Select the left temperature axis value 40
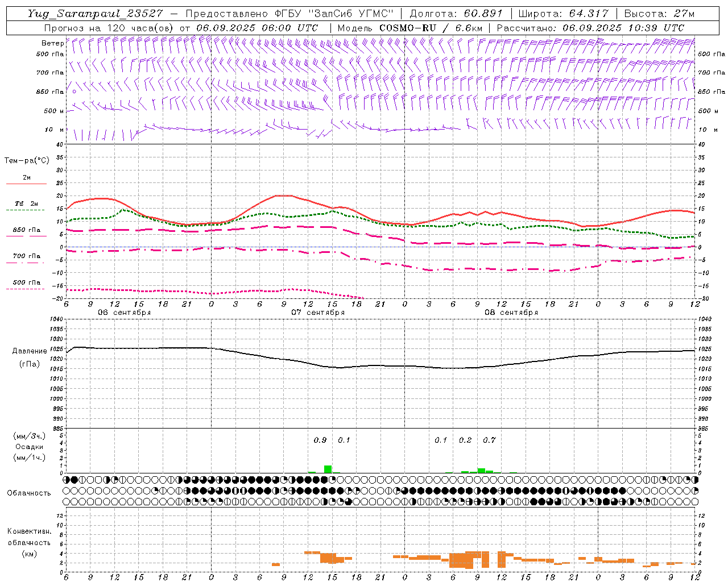This screenshot has width=728, height=582. 60,144
